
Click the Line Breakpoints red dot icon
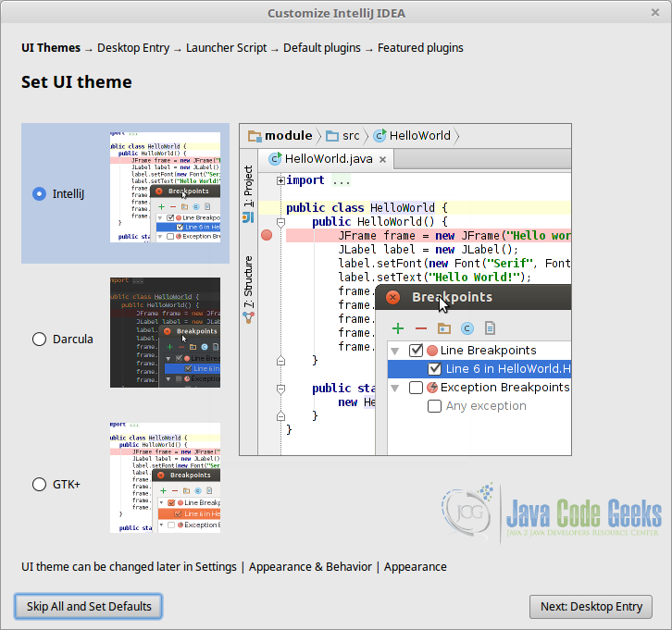pyautogui.click(x=432, y=351)
